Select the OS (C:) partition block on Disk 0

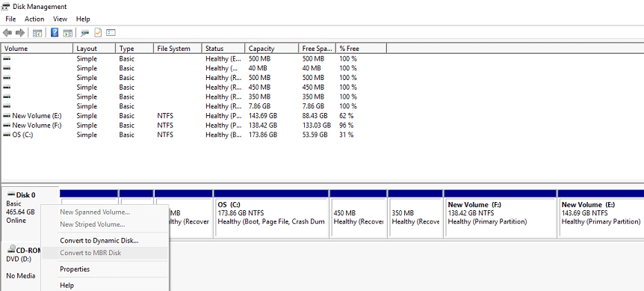click(x=271, y=214)
